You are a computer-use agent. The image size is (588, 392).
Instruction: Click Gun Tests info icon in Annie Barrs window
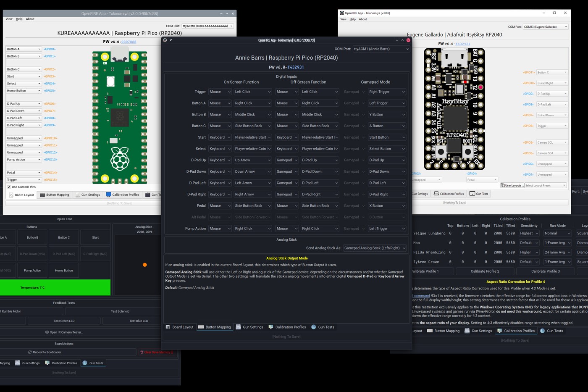[313, 327]
